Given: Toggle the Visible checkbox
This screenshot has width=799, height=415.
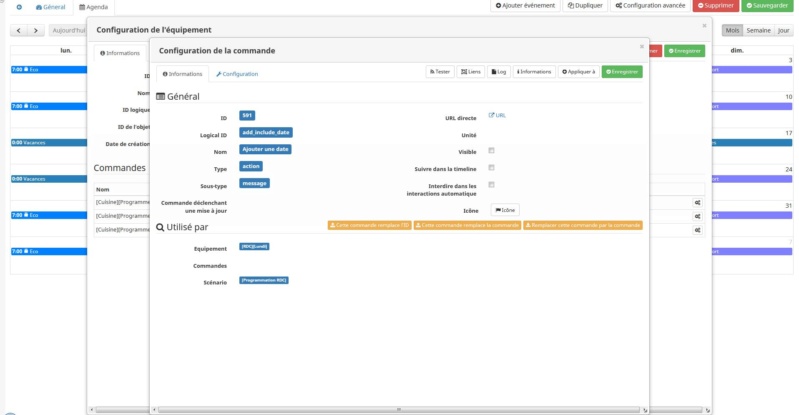Looking at the screenshot, I should pos(491,150).
